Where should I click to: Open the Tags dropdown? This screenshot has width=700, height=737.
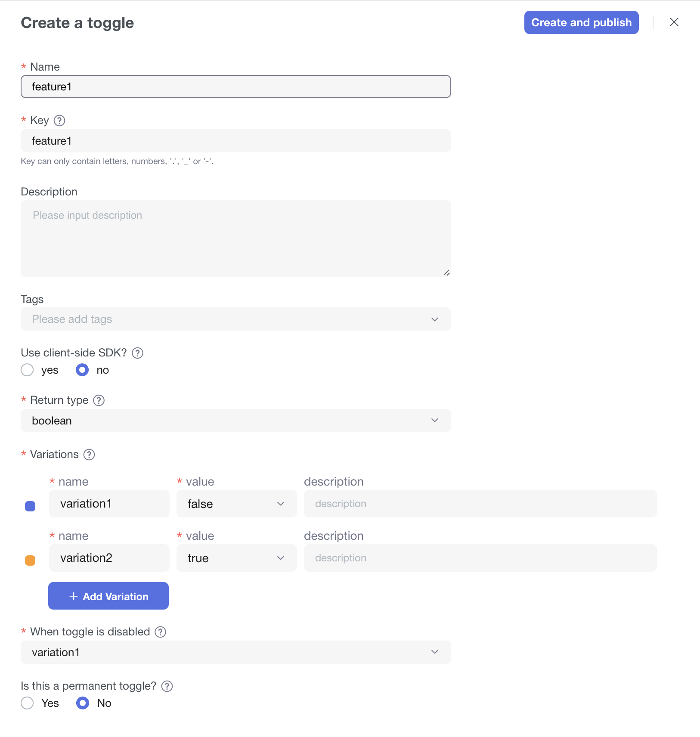235,319
